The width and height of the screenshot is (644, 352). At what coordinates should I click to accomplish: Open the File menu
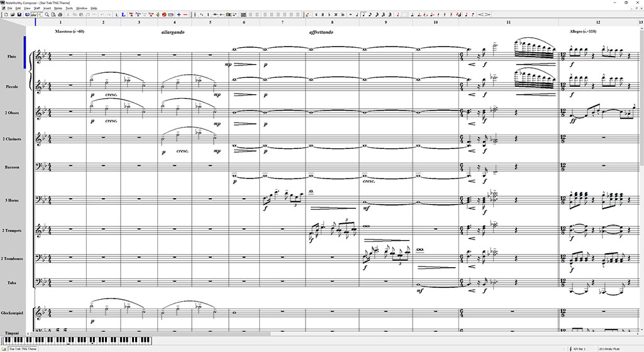[9, 8]
